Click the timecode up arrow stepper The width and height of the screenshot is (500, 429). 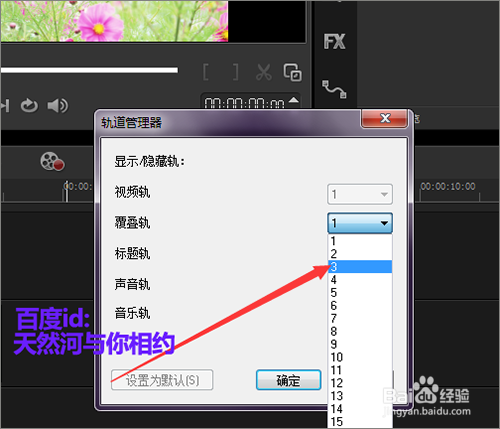294,100
